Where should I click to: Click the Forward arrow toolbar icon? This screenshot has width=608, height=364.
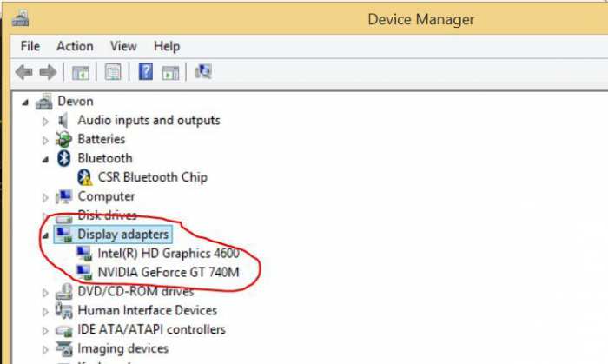pos(46,72)
